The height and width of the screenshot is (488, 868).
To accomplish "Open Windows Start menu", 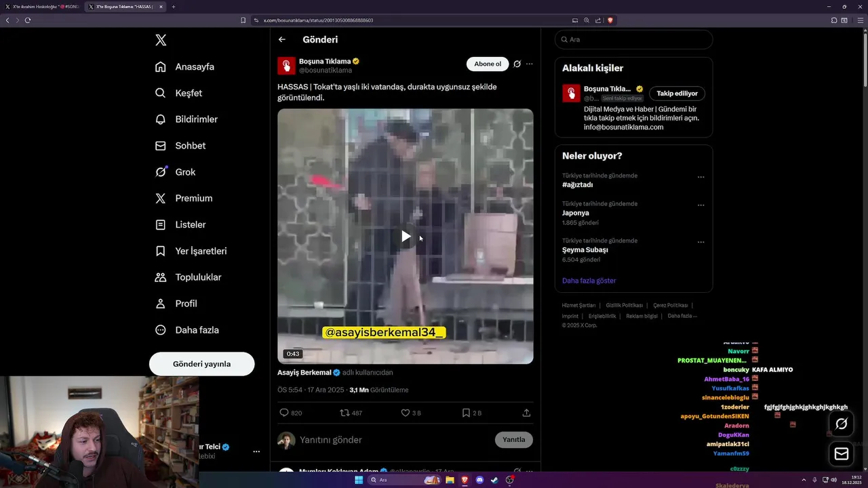I will tap(359, 480).
